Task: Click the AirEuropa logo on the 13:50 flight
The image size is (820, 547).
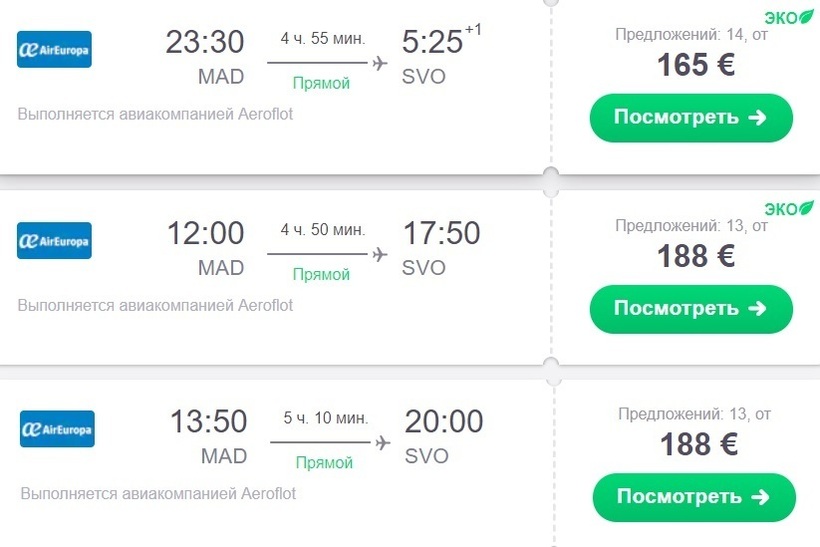Action: coord(57,429)
